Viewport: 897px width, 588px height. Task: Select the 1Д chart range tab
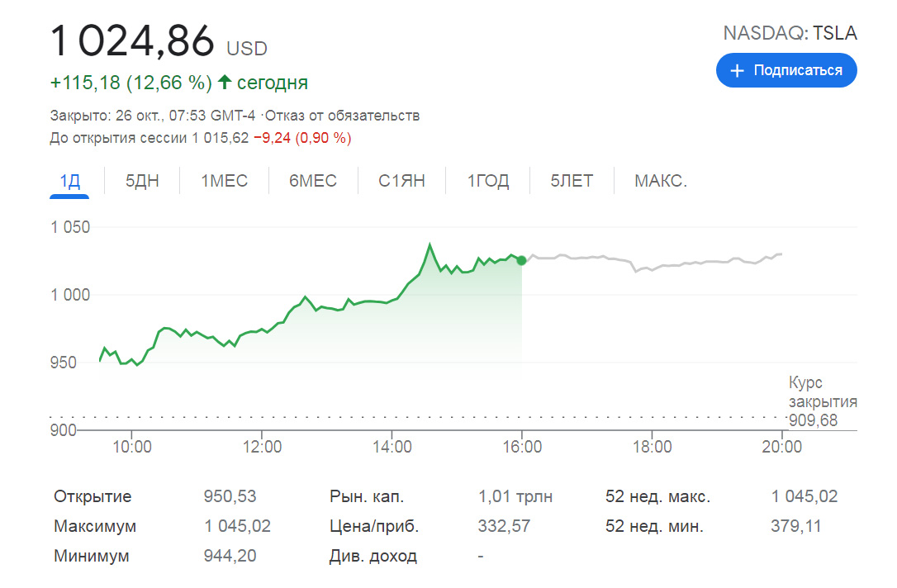click(x=69, y=181)
